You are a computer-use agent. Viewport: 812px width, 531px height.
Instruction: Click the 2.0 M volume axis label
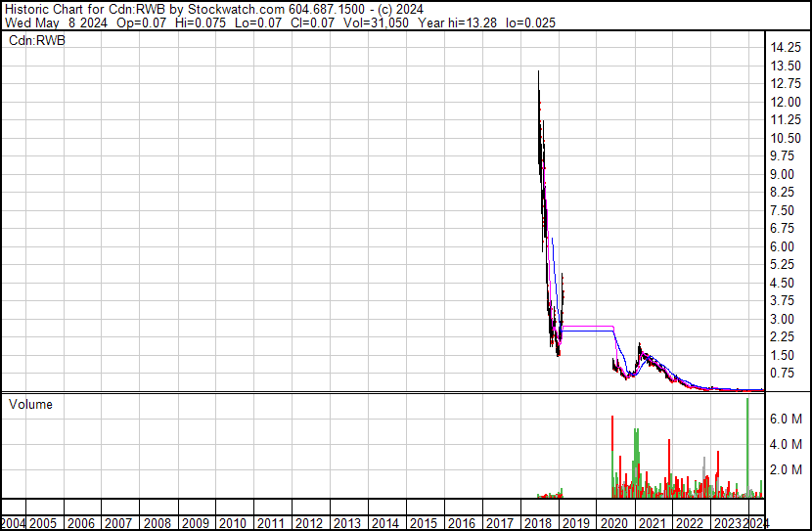786,469
